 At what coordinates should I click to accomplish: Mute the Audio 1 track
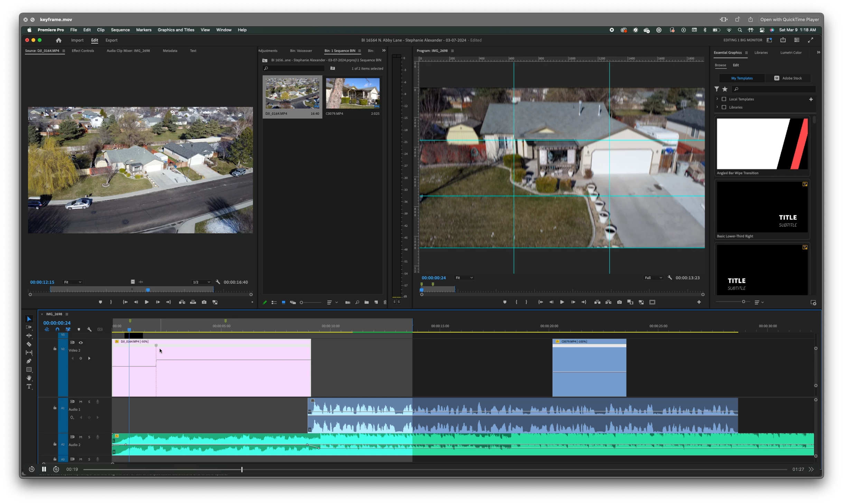coord(81,402)
